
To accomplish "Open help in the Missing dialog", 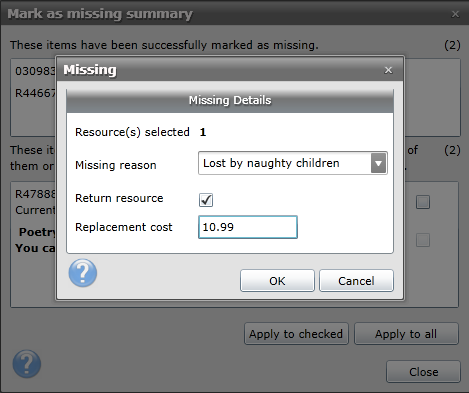I will coord(83,273).
